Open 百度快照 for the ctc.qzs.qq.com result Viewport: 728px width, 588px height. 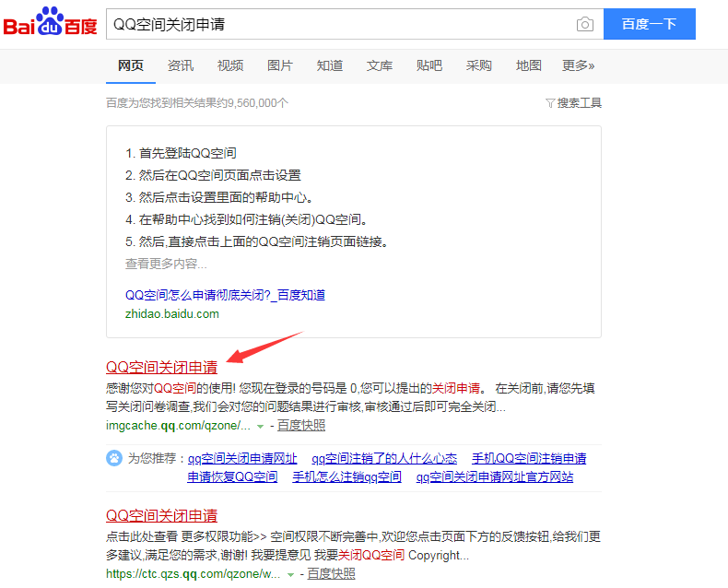click(x=331, y=574)
